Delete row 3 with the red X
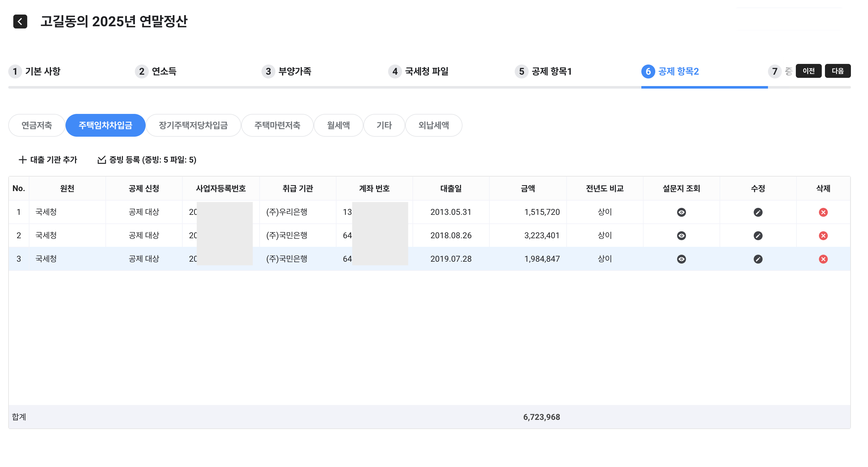This screenshot has width=868, height=467. [823, 259]
